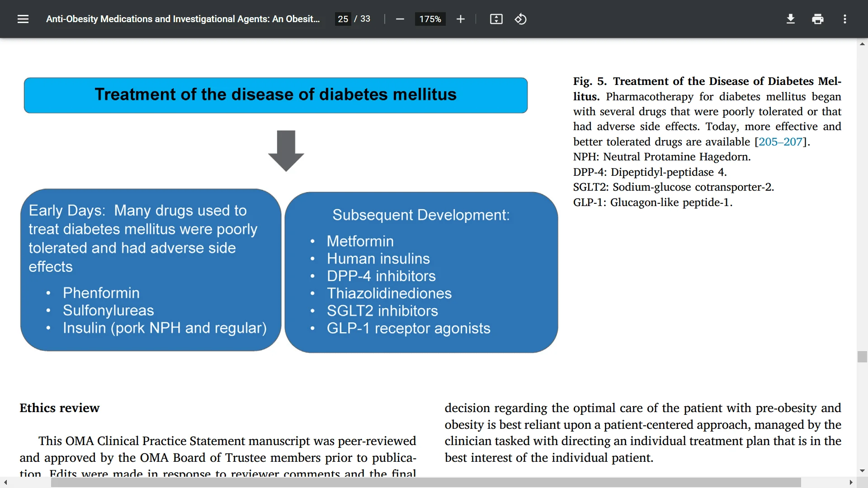
Task: Click the scroll left arrow
Action: coord(5,483)
